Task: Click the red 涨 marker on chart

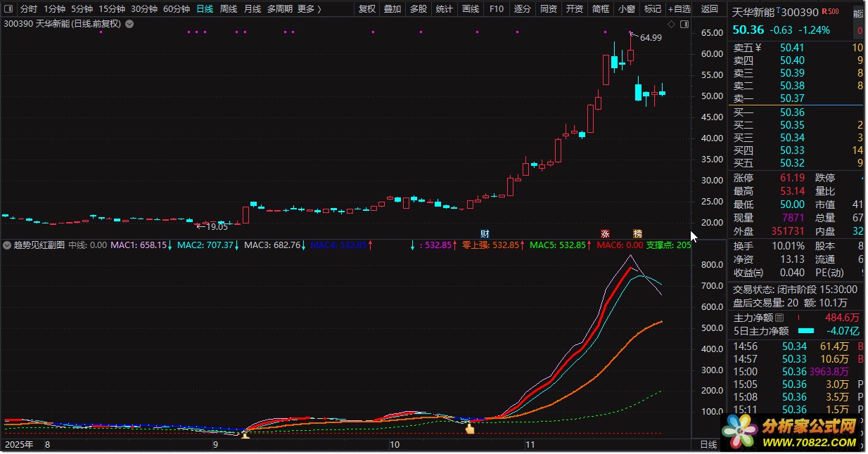Action: (604, 233)
